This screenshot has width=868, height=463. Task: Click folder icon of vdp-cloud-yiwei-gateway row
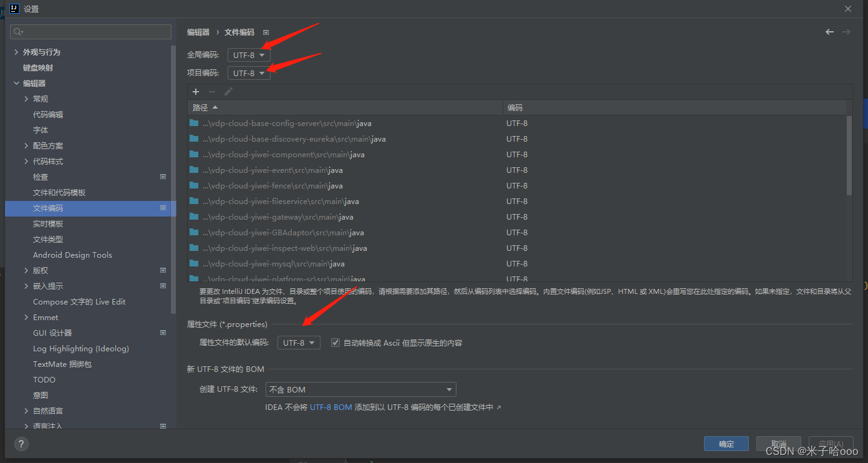click(194, 217)
